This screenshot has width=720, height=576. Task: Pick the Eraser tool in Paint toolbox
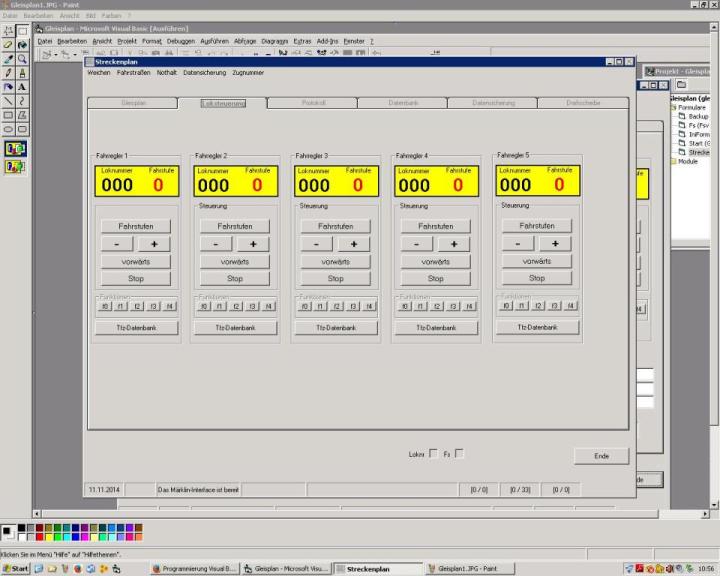(8, 45)
